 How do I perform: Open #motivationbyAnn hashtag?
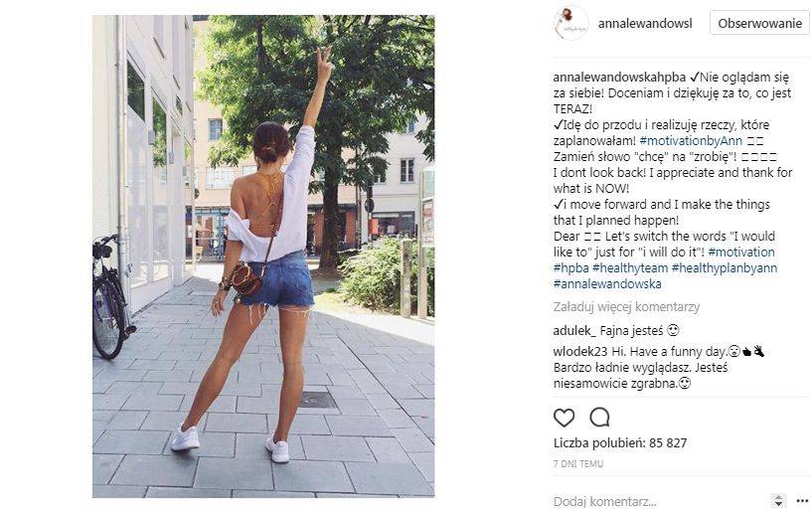tap(691, 140)
